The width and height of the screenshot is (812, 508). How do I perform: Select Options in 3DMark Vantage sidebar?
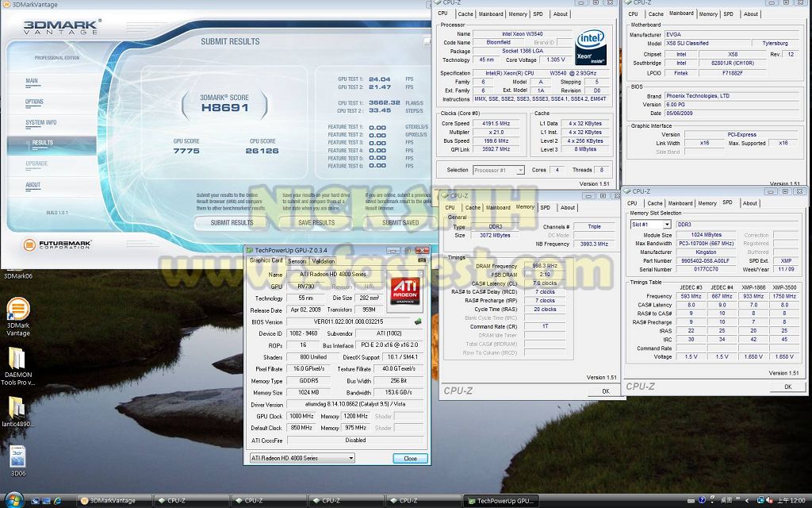pyautogui.click(x=34, y=102)
